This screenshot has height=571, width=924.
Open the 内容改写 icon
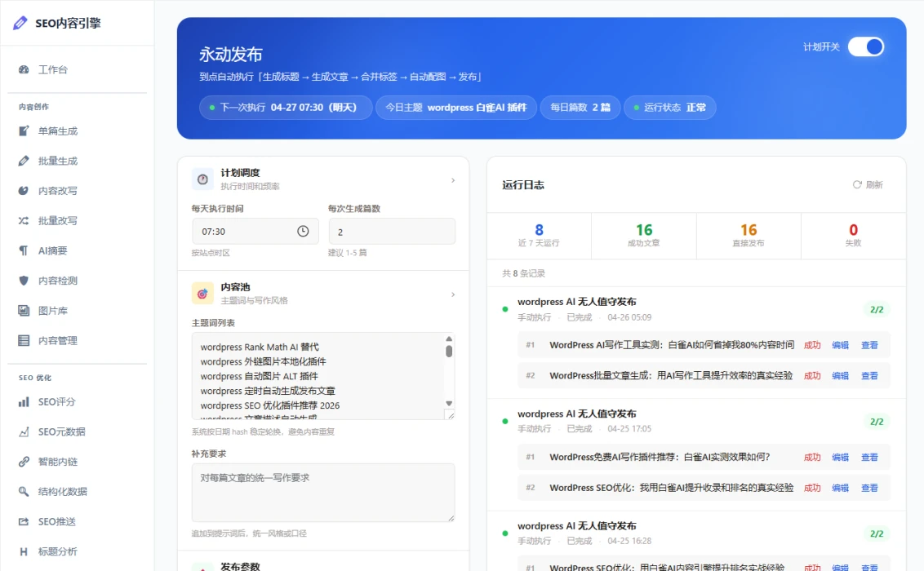coord(24,191)
